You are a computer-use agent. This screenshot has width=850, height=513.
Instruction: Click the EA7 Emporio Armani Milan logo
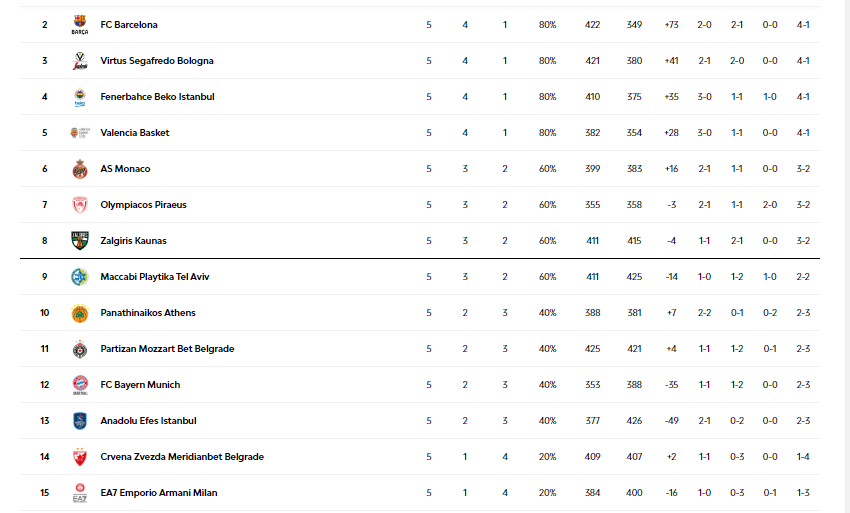coord(80,493)
